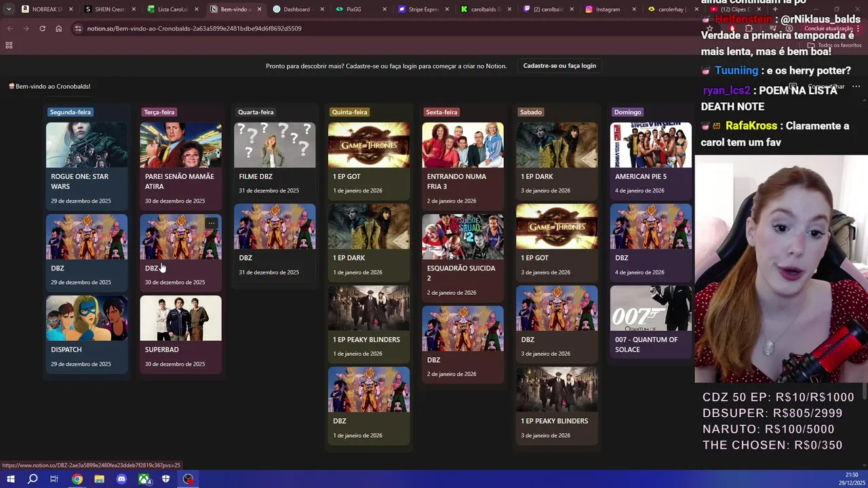Viewport: 868px width, 488px height.
Task: Open the Filme DBZ card
Action: click(275, 161)
